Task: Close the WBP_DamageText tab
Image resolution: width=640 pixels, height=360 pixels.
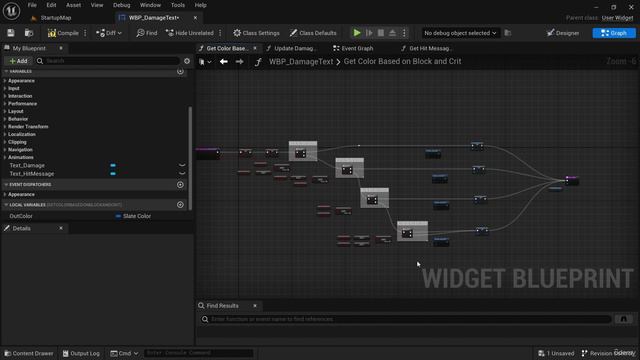Action: 195,18
